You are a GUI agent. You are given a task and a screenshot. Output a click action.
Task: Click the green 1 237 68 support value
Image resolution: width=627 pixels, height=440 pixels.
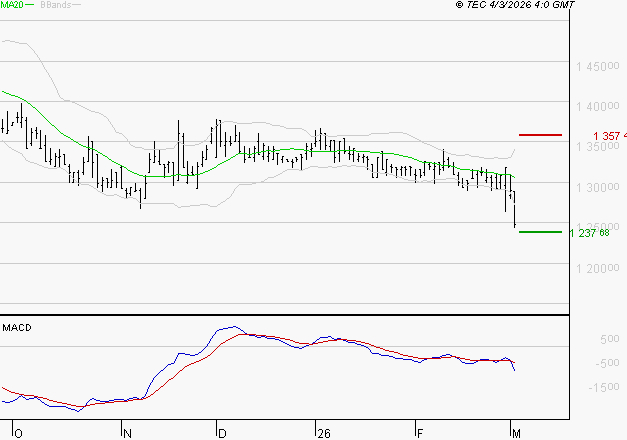point(589,233)
